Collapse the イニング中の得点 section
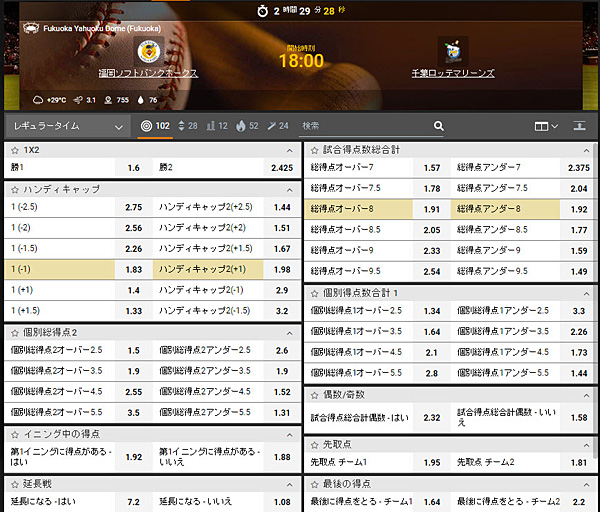Viewport: 600px width, 512px height. [x=290, y=435]
